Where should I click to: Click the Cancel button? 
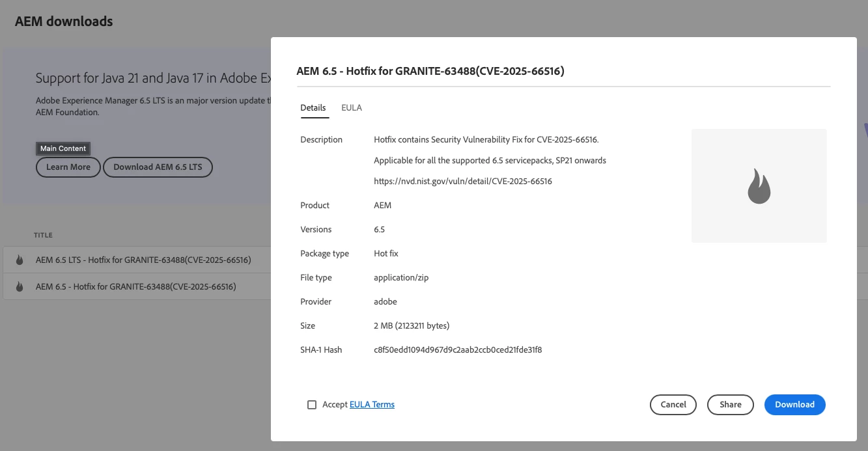pyautogui.click(x=673, y=405)
